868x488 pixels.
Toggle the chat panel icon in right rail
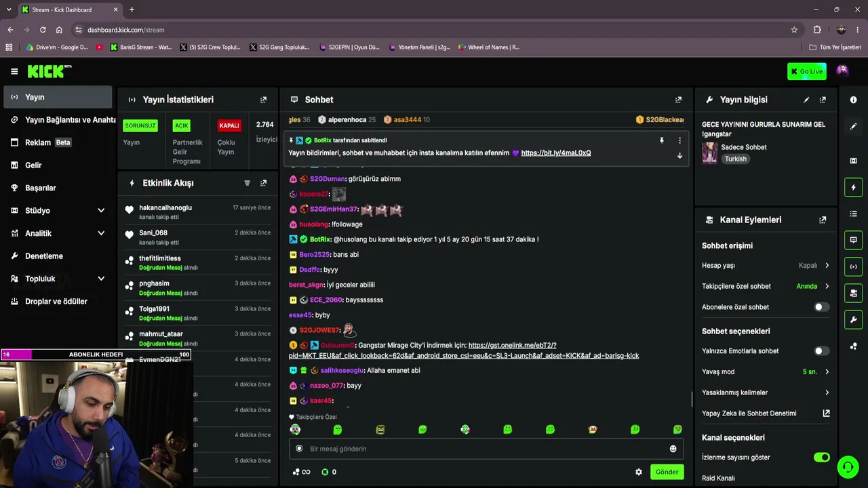click(853, 240)
